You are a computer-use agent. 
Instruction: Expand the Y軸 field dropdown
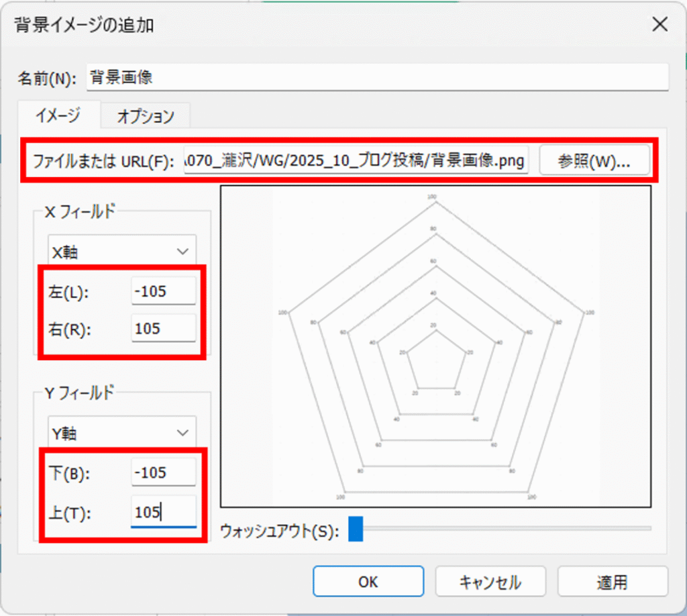[x=122, y=433]
